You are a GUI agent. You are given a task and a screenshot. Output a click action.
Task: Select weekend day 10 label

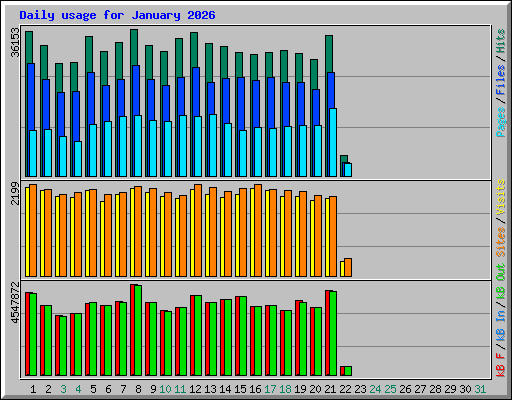[x=165, y=389]
